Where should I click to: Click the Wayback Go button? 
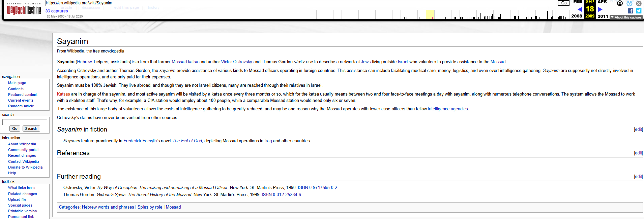tap(564, 3)
